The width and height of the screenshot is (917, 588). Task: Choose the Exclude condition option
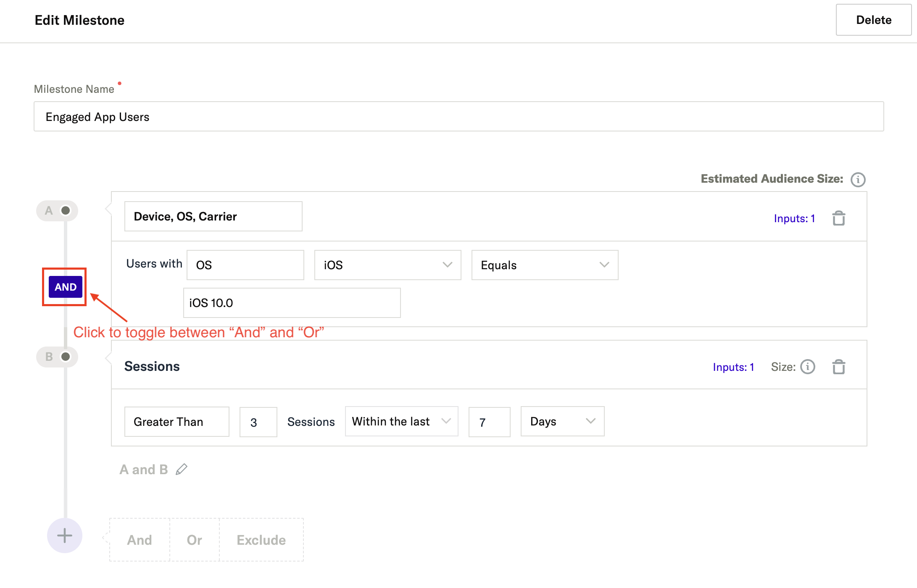tap(261, 540)
